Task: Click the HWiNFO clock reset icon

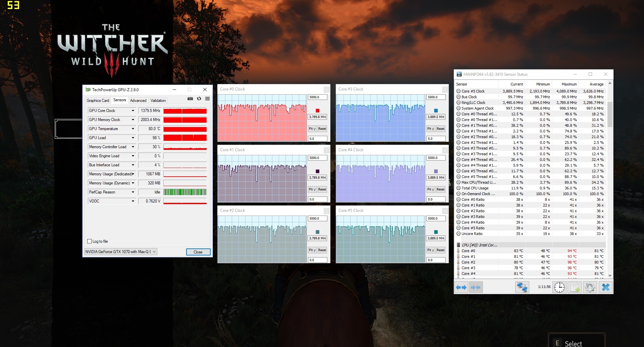Action: point(559,287)
